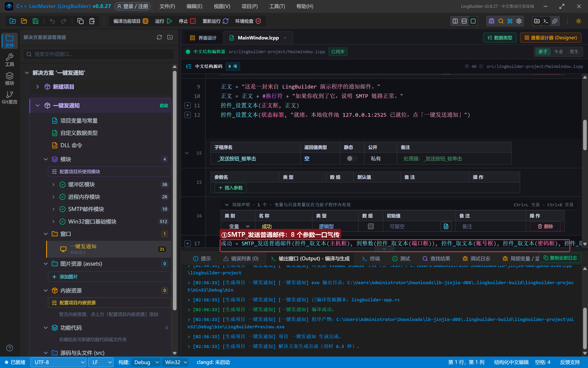Refresh the solution explorer
The height and width of the screenshot is (368, 588).
(159, 37)
